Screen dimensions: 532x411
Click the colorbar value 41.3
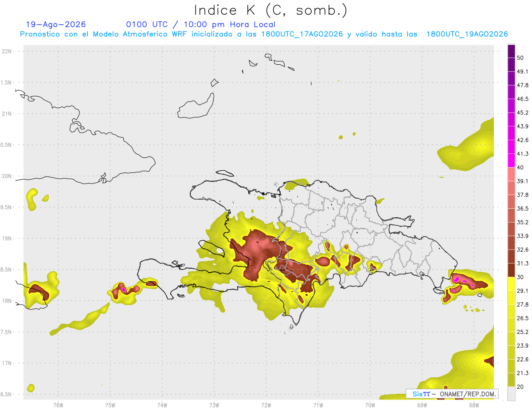523,154
